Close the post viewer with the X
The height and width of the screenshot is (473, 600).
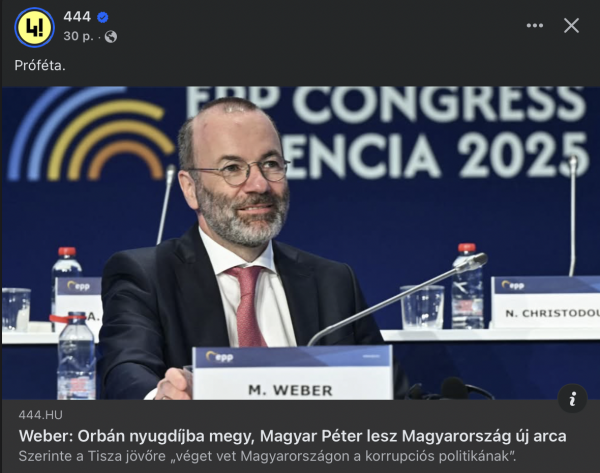point(571,26)
